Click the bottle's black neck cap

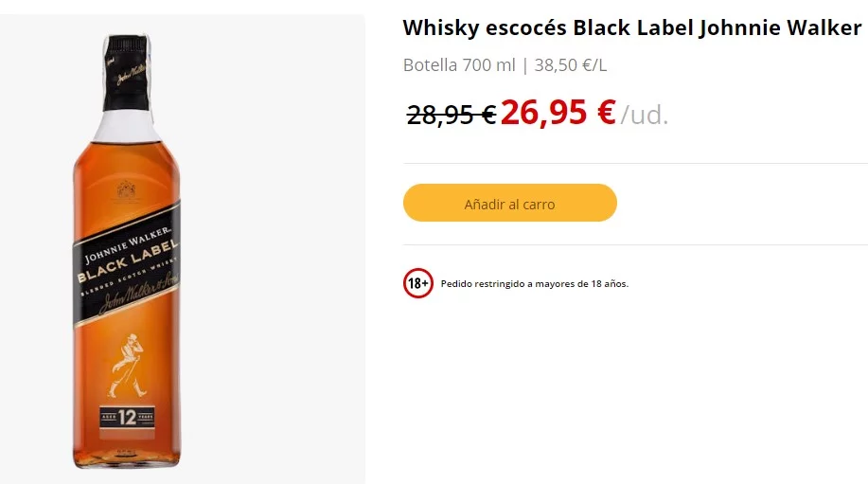click(x=127, y=66)
